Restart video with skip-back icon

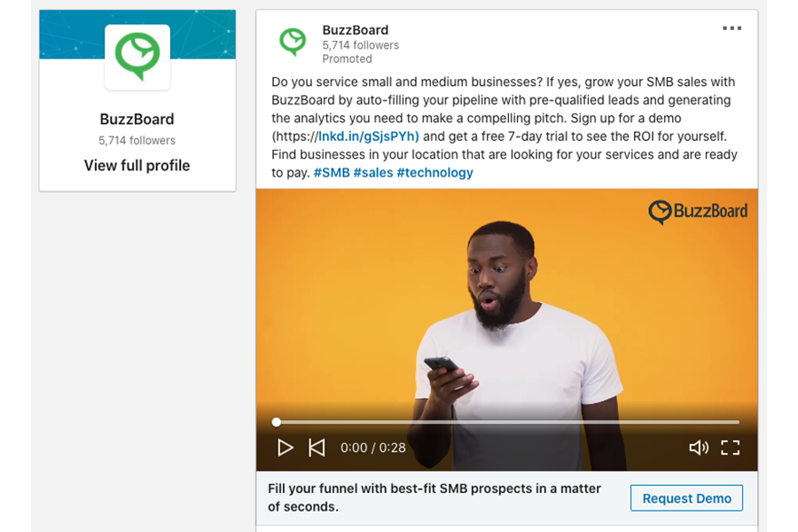pyautogui.click(x=317, y=448)
